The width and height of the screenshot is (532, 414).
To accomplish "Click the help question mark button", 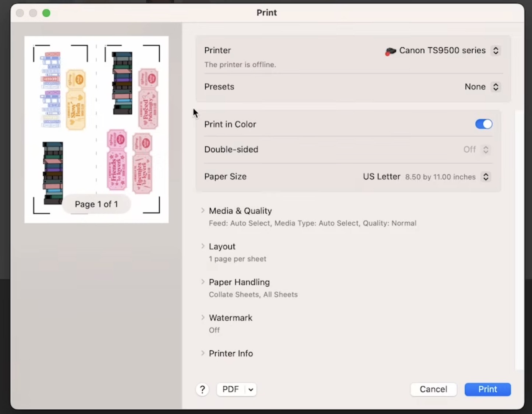I will (202, 389).
